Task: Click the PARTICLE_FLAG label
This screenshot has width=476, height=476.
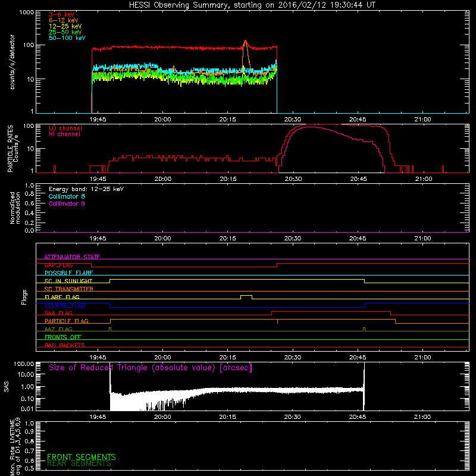Action: pyautogui.click(x=67, y=321)
